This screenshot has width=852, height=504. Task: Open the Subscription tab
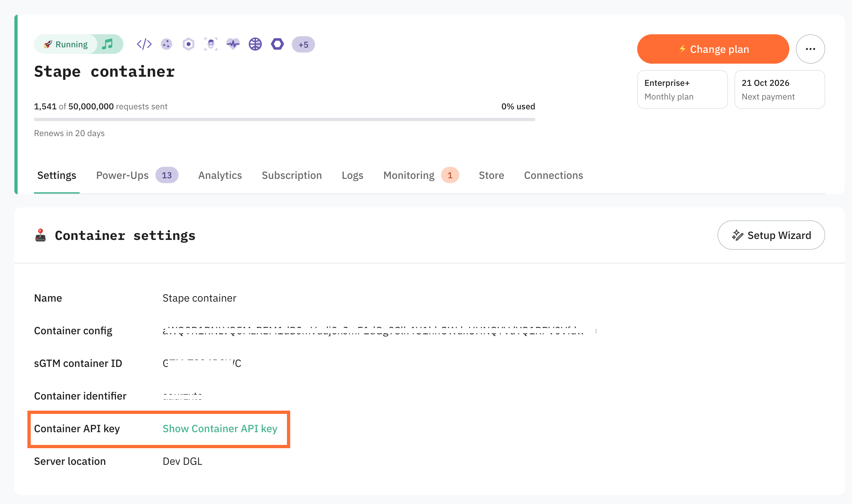(x=292, y=175)
